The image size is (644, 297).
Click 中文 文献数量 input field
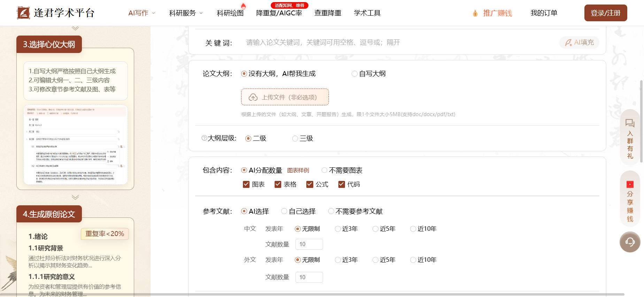(x=309, y=244)
